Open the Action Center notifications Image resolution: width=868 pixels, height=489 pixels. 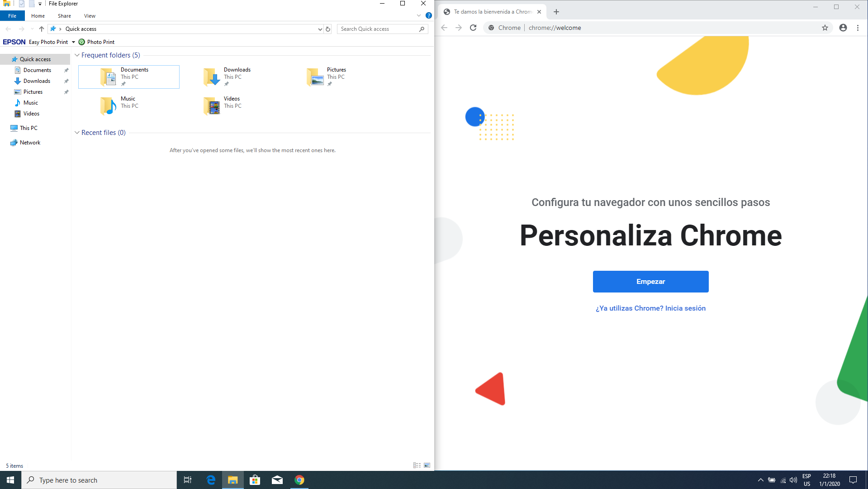click(853, 480)
